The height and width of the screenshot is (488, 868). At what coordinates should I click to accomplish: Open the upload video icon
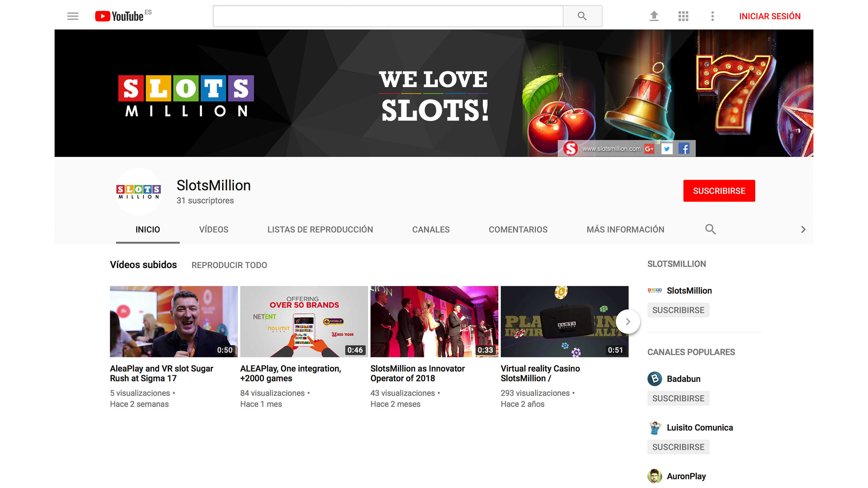(x=654, y=16)
